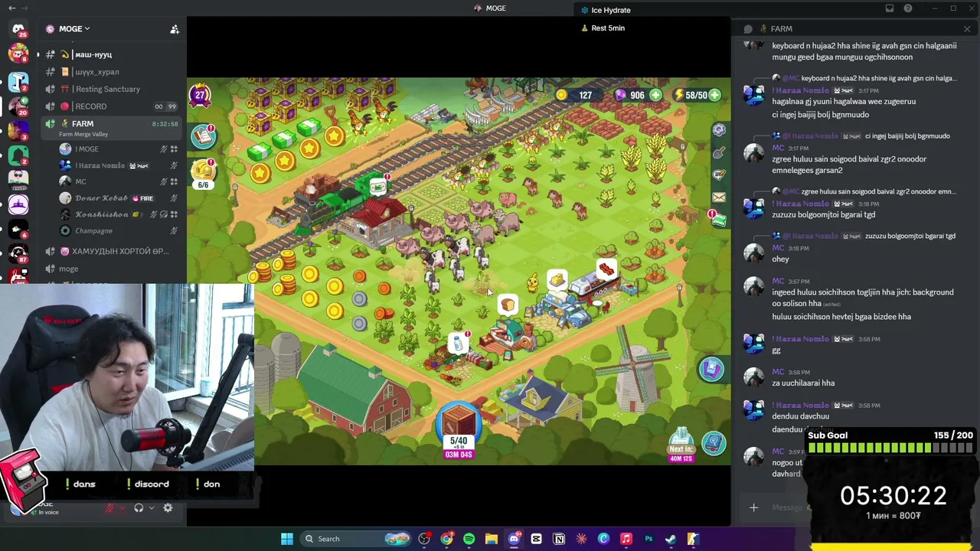980x551 pixels.
Task: Invite people using the add-member icon
Action: pos(175,29)
